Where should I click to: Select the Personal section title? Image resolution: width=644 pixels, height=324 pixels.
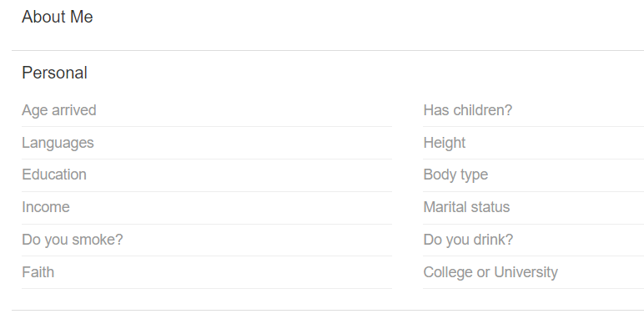(54, 73)
